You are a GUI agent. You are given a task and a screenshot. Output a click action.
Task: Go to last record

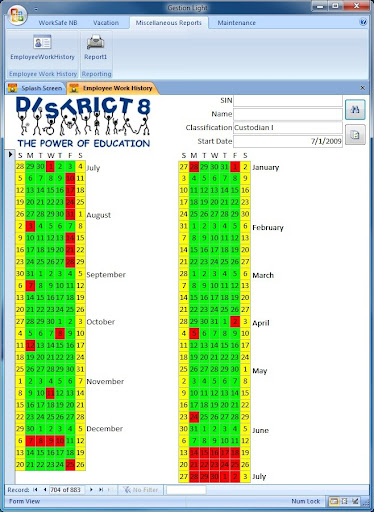click(x=101, y=490)
